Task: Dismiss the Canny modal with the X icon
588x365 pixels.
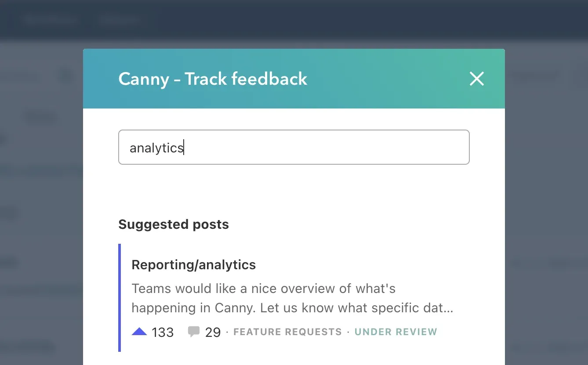Action: point(476,79)
